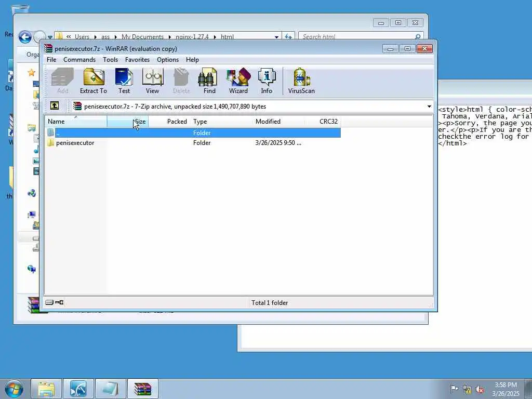The image size is (532, 399).
Task: Open the second taskbar app icon
Action: (78, 389)
